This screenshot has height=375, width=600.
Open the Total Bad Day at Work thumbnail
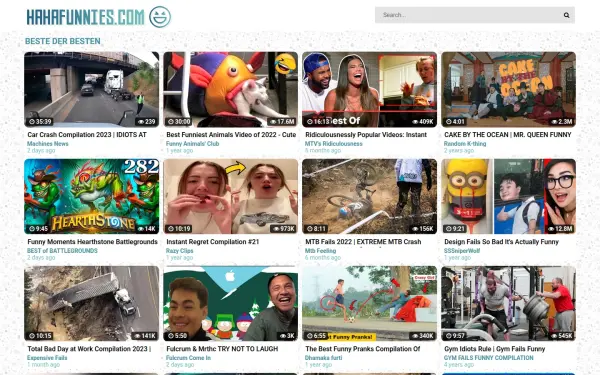(91, 304)
